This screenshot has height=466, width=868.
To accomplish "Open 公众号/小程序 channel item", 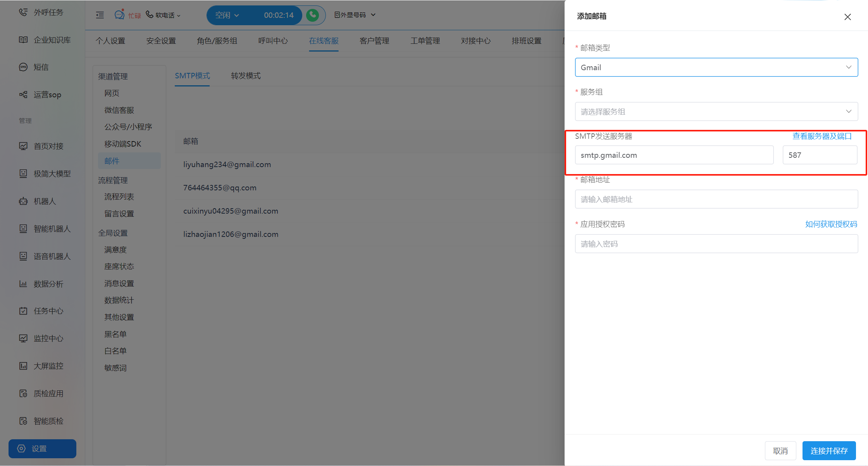I will tap(128, 127).
